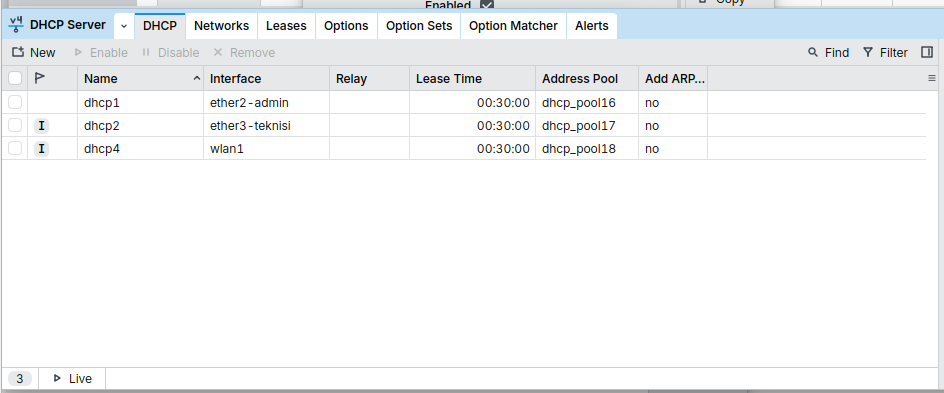Open the Option Matcher tab
The width and height of the screenshot is (944, 393).
(x=514, y=26)
